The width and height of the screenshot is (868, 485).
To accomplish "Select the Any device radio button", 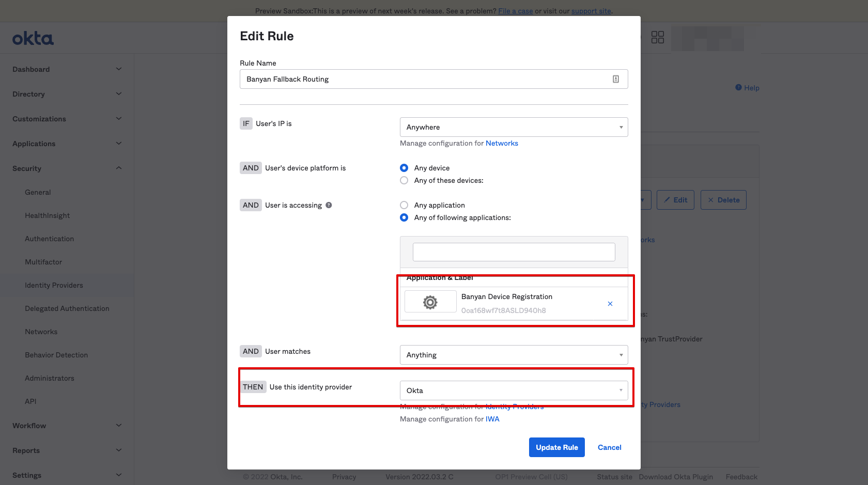I will coord(404,168).
